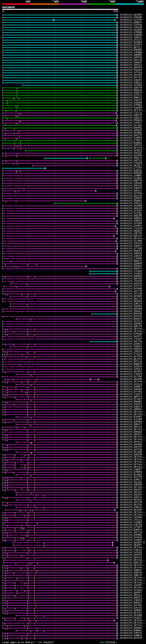The image size is (146, 644).
Task: Select hit label UniRef100_C4PAW8
Action: [131, 52]
